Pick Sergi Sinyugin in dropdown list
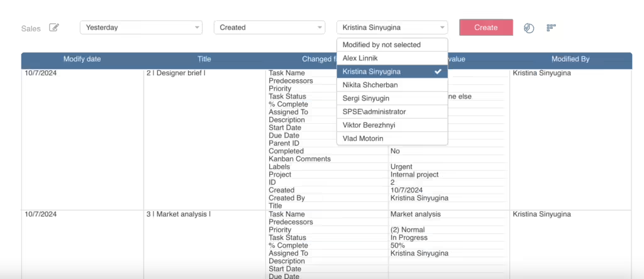Screen dimensions: 644x279 392,99
